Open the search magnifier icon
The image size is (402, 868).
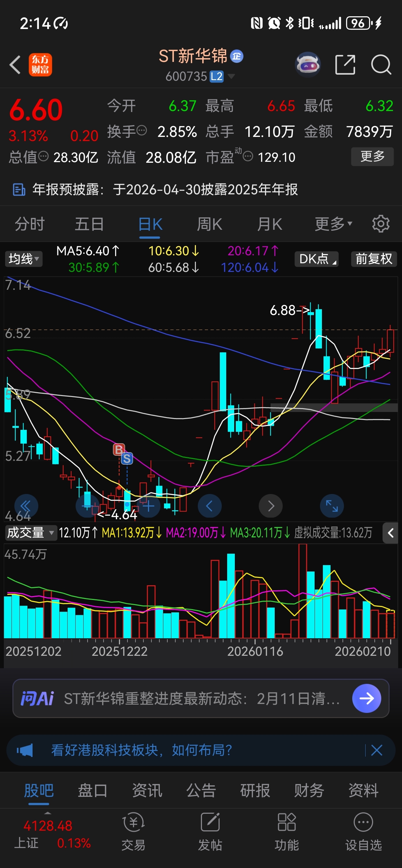tap(381, 64)
